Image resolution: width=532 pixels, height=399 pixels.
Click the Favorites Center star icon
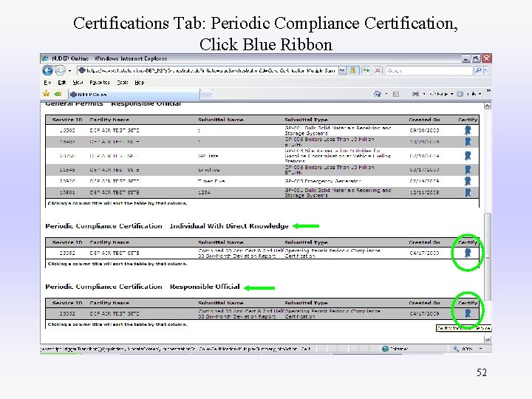coord(47,94)
